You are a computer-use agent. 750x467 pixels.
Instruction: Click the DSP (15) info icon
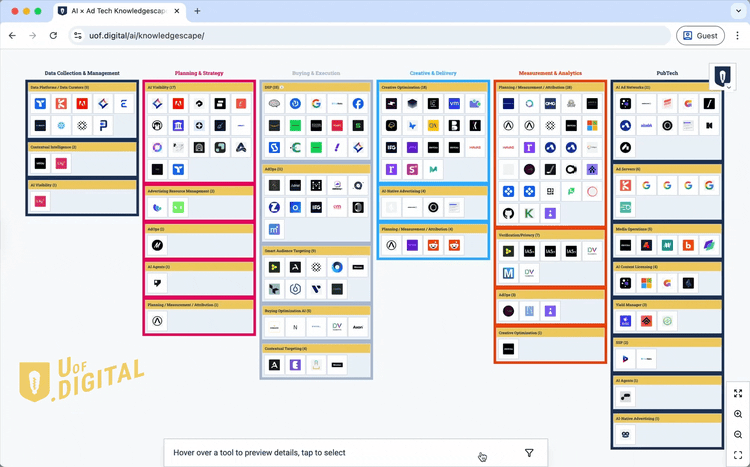point(282,88)
